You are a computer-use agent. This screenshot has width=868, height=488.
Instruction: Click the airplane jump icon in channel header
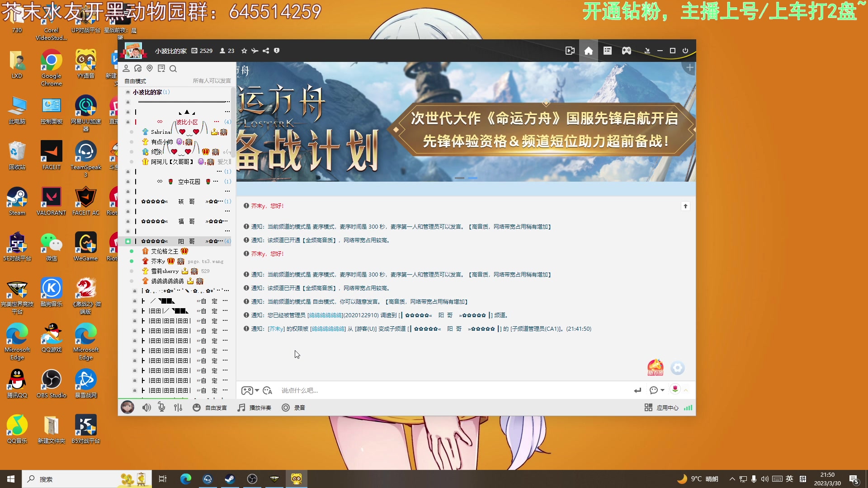[255, 51]
